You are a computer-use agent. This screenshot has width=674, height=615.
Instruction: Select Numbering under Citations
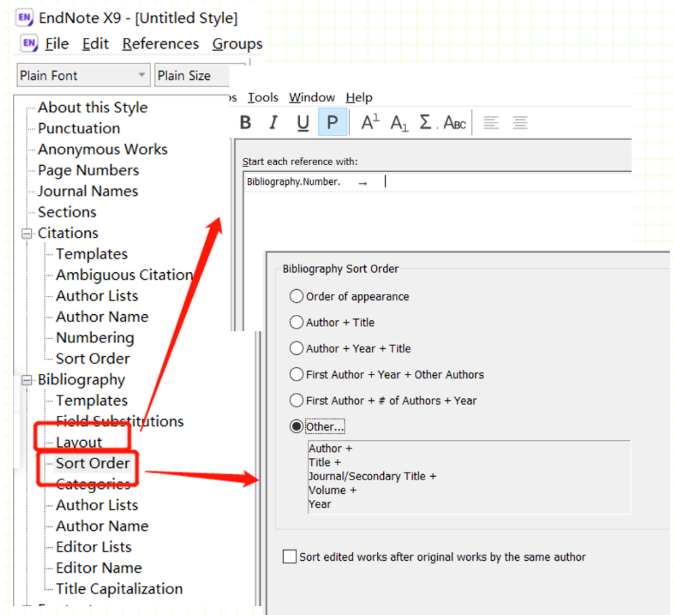pos(95,338)
